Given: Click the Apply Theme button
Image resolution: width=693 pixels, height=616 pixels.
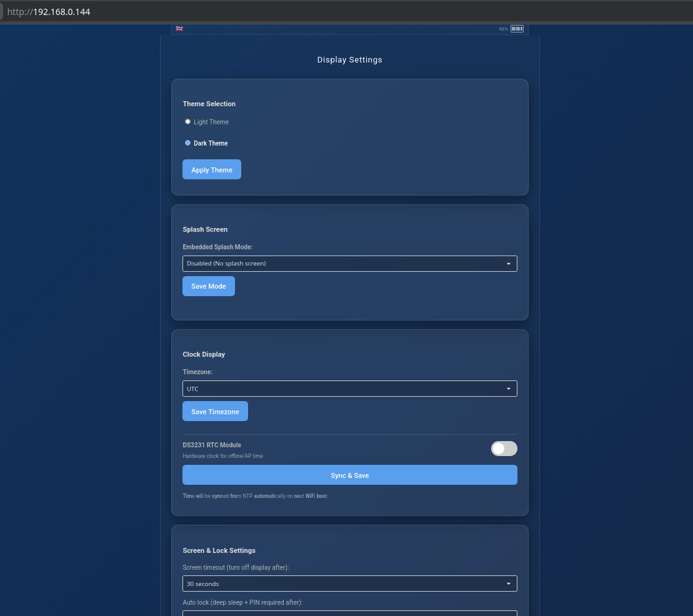Looking at the screenshot, I should (x=212, y=170).
